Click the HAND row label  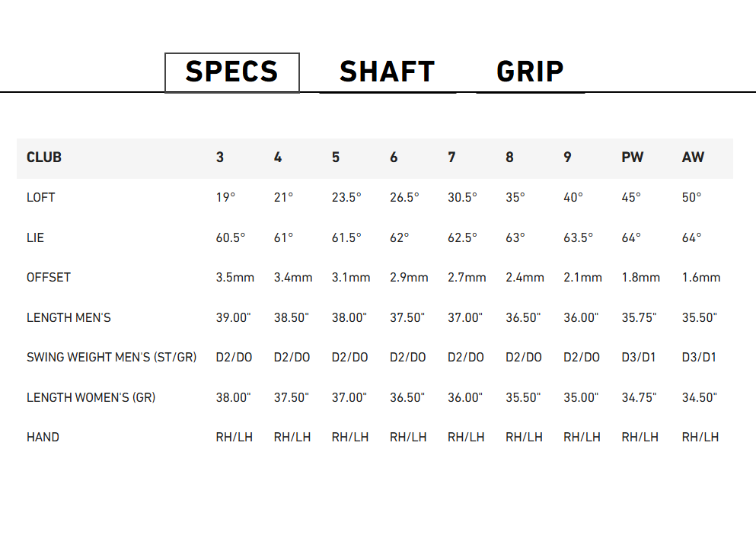click(43, 438)
